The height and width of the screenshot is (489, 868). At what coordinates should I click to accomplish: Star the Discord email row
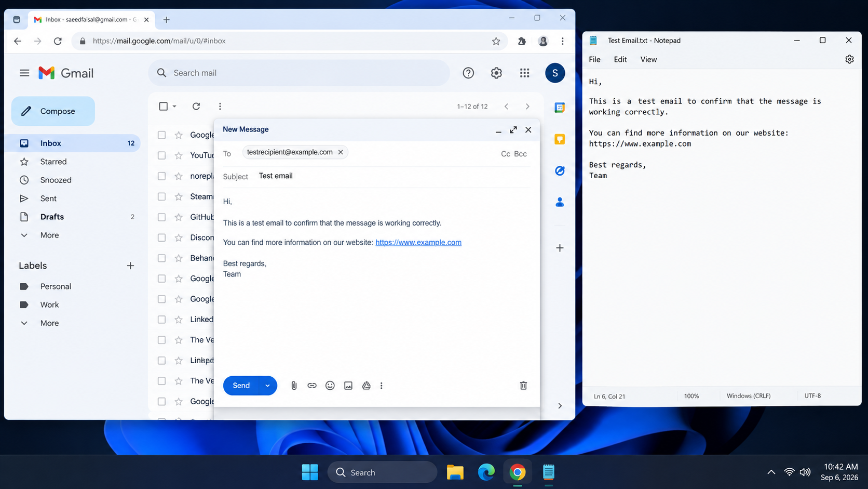coord(179,238)
